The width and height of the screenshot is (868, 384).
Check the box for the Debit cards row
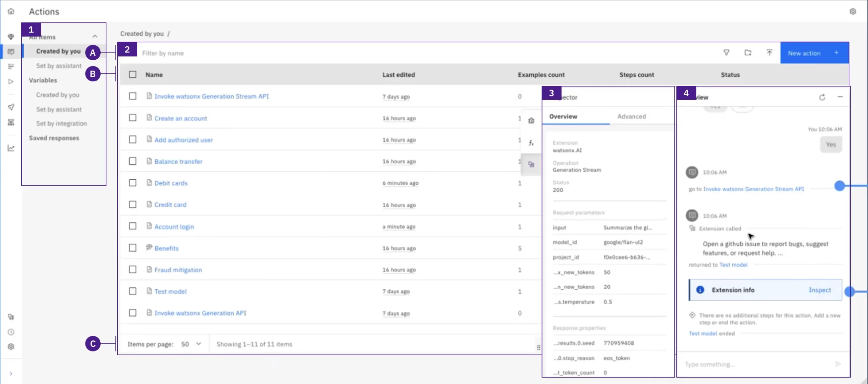click(x=133, y=183)
